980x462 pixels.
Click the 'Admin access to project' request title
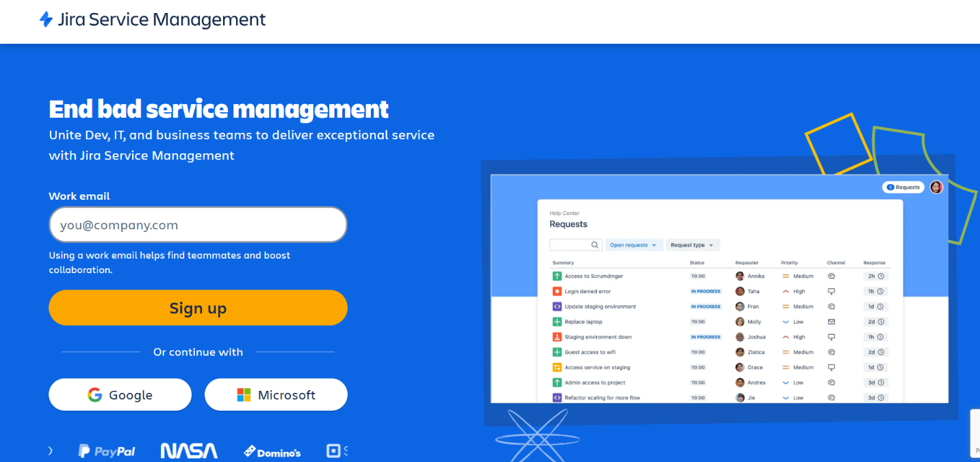pos(595,383)
